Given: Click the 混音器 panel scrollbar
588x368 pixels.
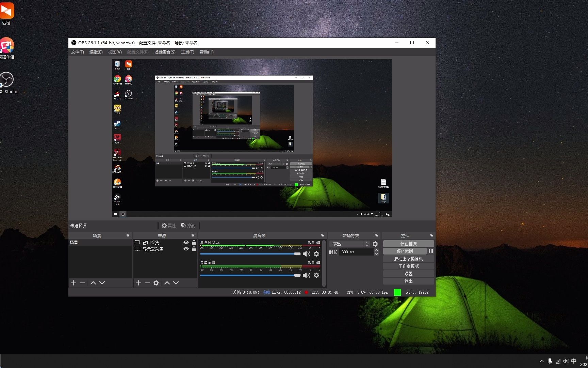Looking at the screenshot, I should click(324, 263).
